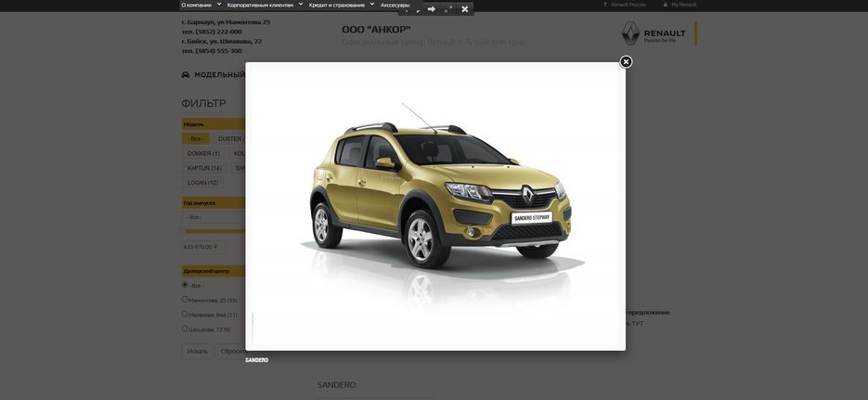Expand the chevron after О компании

coord(219,4)
